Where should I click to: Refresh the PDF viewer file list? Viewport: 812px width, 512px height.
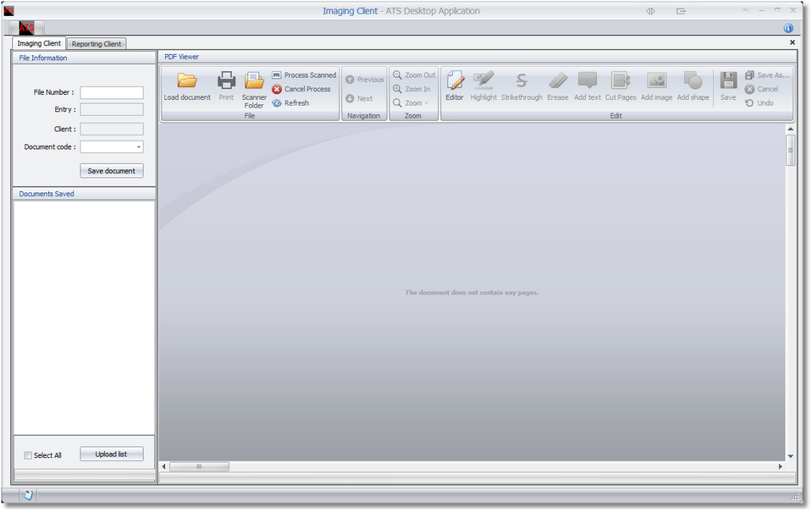[x=277, y=103]
